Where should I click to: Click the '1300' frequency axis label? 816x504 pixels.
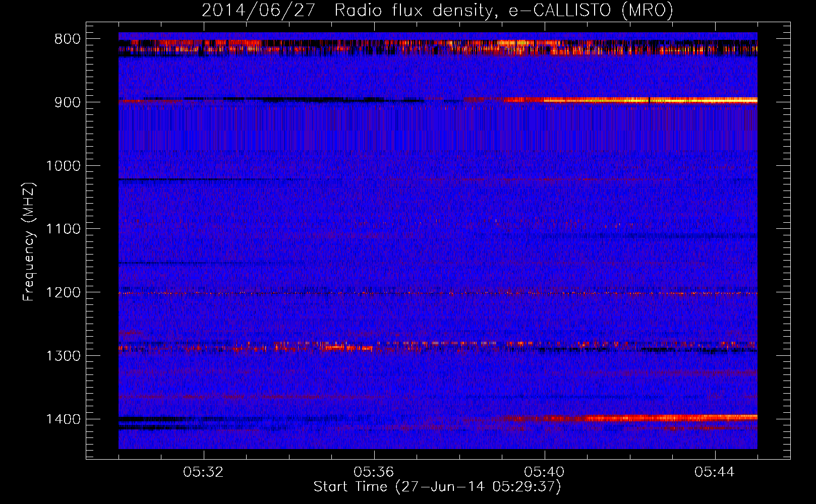(63, 356)
